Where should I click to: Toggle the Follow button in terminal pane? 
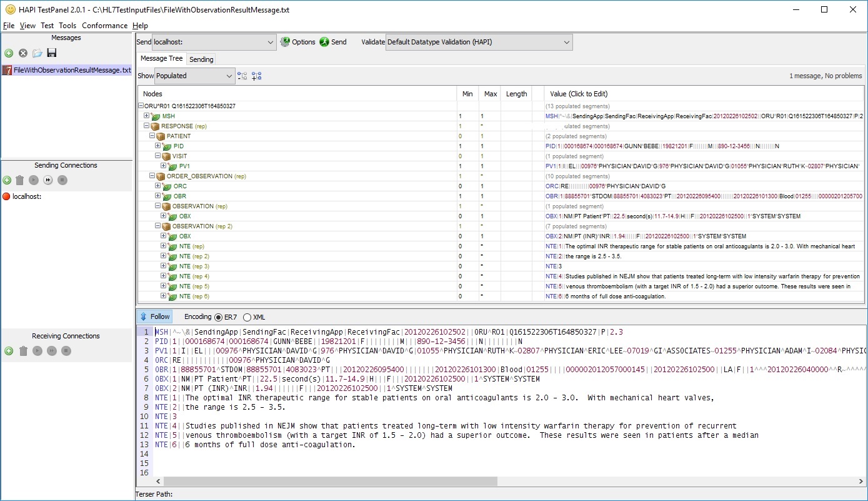[x=154, y=316]
